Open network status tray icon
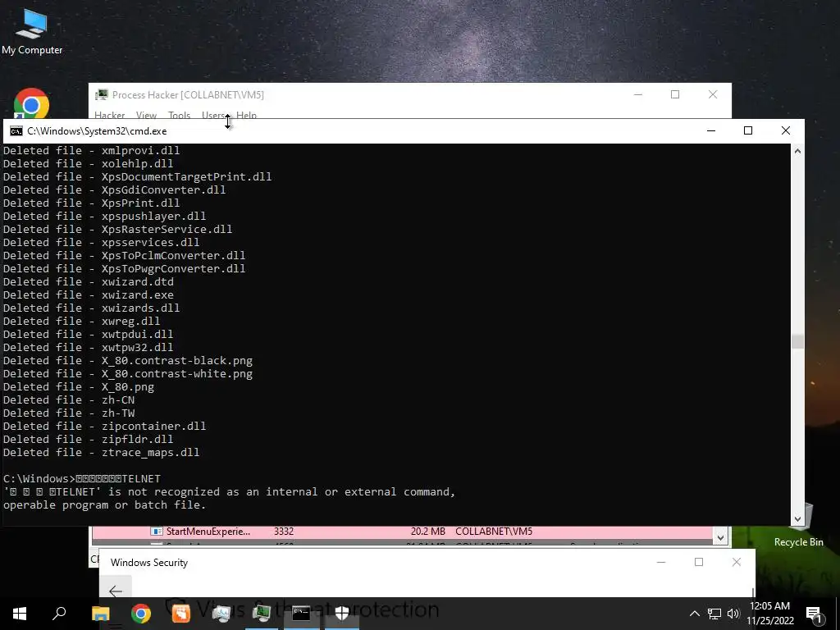The height and width of the screenshot is (630, 840). [x=714, y=614]
